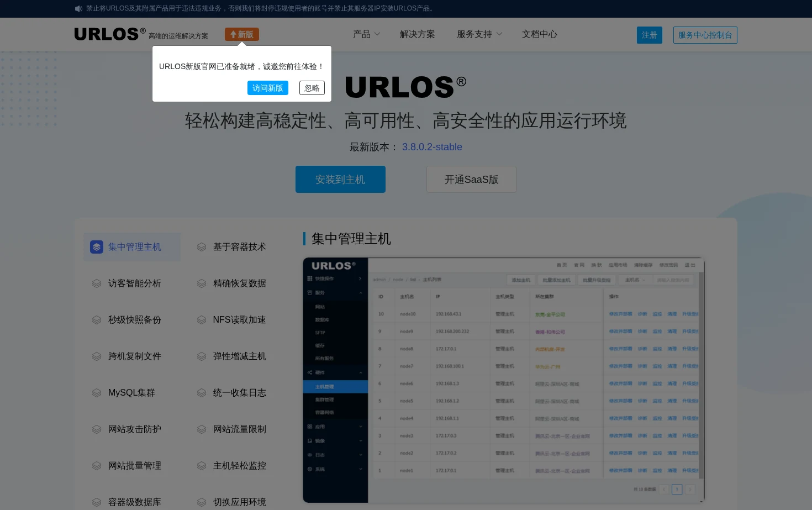
Task: Click the 注册 button
Action: [650, 35]
